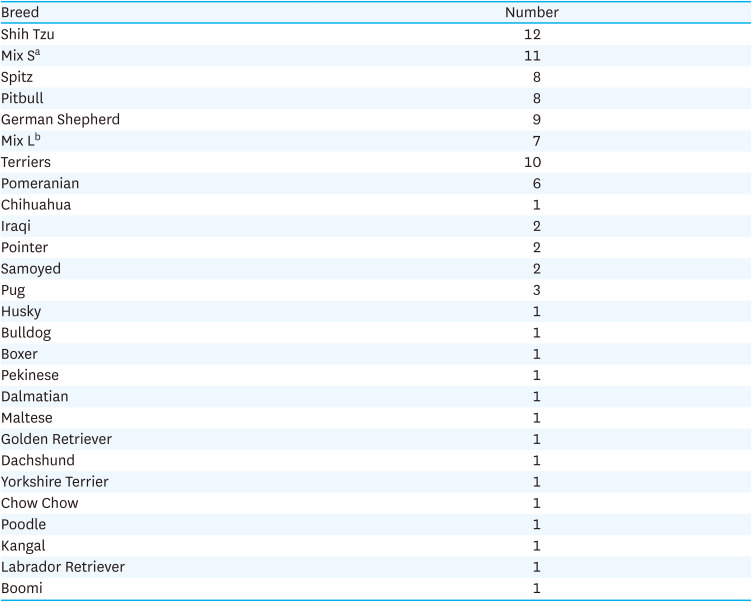The height and width of the screenshot is (602, 752).
Task: Select the Chow Chow breed name
Action: coord(39,503)
